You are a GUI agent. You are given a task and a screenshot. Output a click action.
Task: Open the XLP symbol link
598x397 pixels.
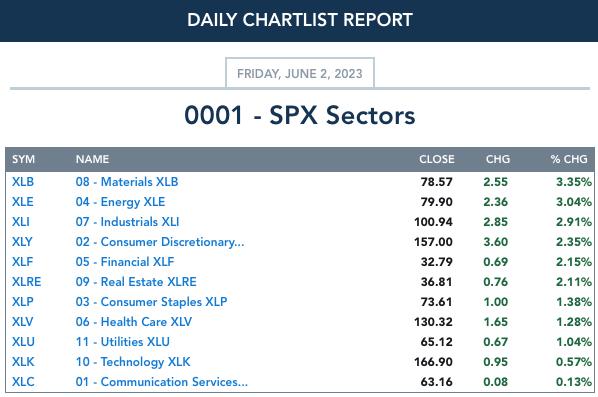point(23,302)
